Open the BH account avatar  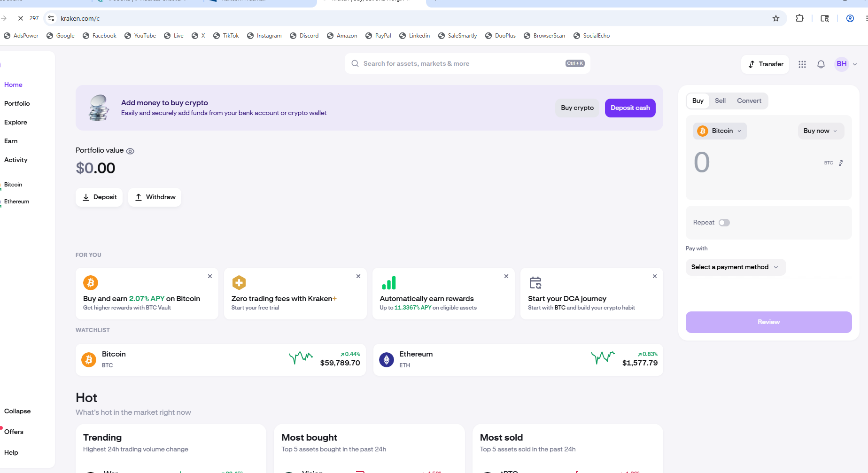[842, 64]
